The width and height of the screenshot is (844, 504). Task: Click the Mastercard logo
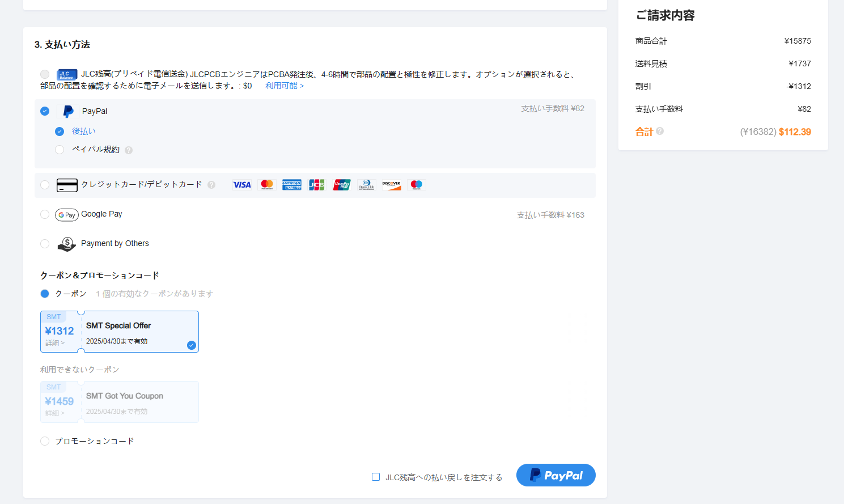[x=267, y=185]
